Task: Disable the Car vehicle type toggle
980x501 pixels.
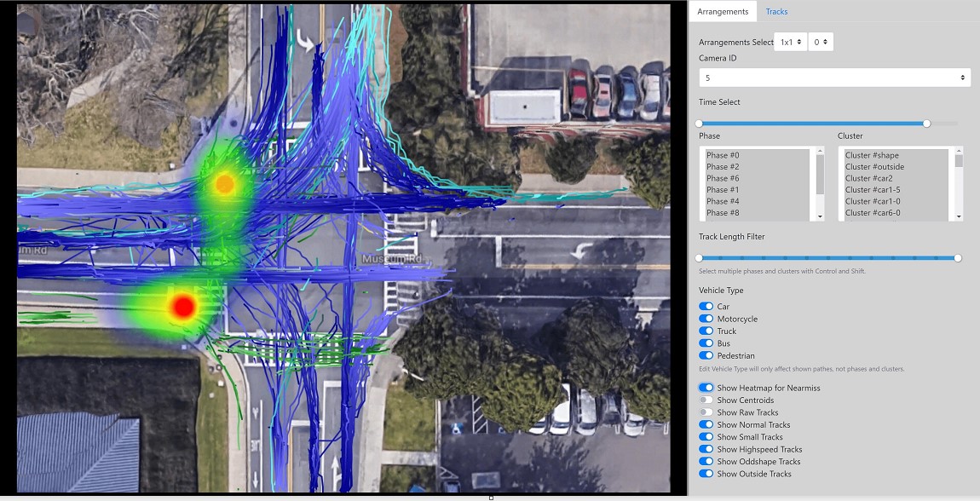Action: (x=706, y=306)
